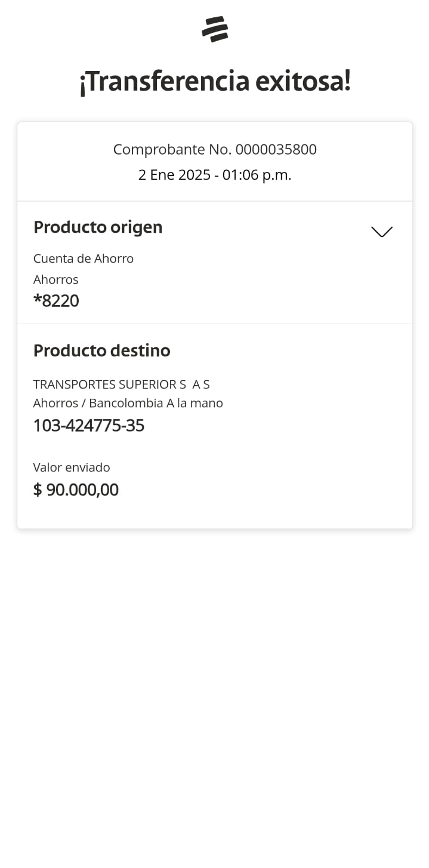Click Ahorros in the destination account type
This screenshot has height=868, width=429.
[x=55, y=404]
